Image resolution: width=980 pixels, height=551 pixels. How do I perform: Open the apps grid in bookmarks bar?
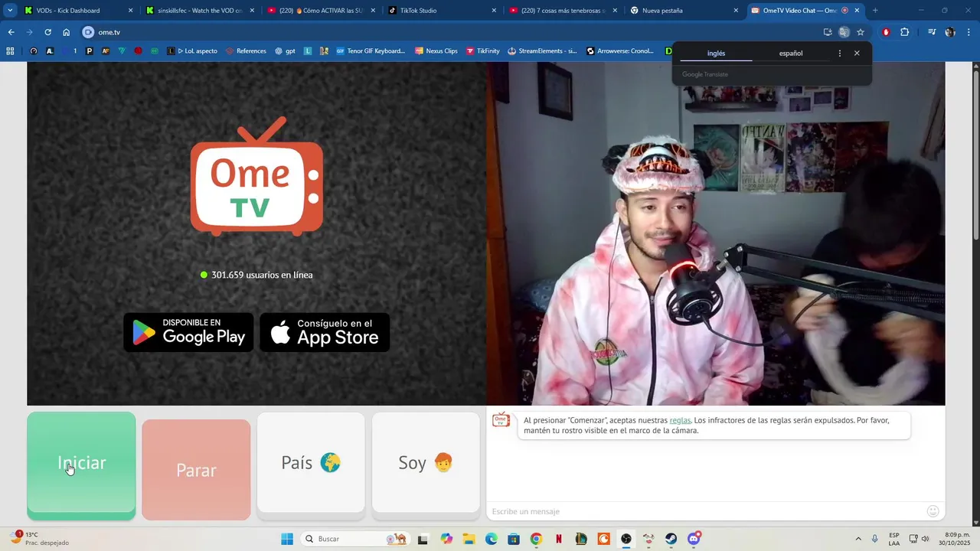[x=10, y=51]
